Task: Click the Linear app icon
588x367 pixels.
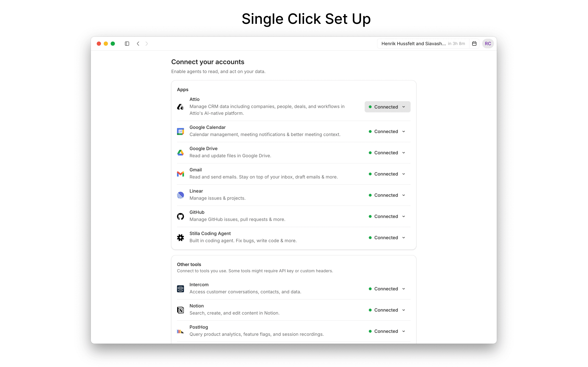Action: pyautogui.click(x=180, y=195)
